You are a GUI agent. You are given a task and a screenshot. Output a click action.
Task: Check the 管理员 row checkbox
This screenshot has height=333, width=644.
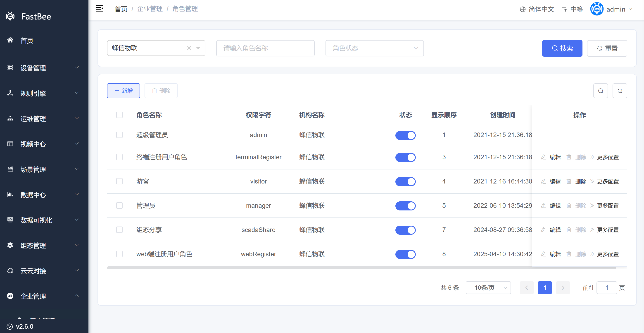[x=119, y=205]
